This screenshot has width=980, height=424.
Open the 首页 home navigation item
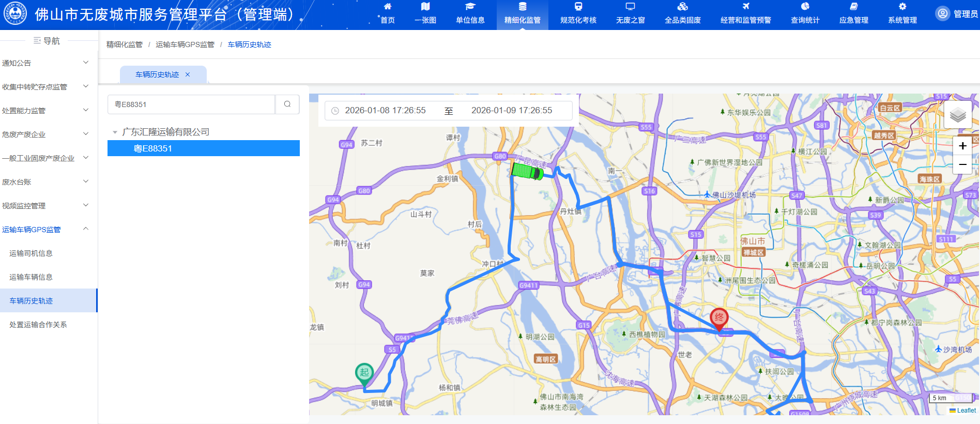tap(388, 13)
